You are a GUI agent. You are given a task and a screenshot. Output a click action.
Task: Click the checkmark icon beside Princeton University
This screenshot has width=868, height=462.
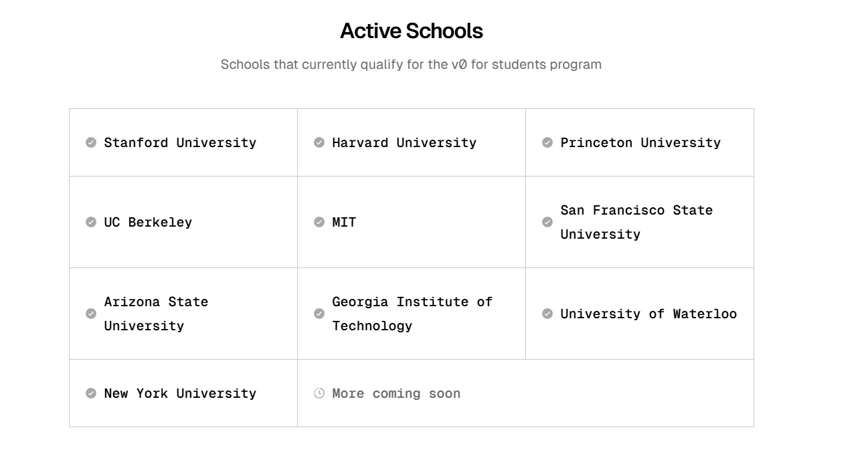point(547,142)
